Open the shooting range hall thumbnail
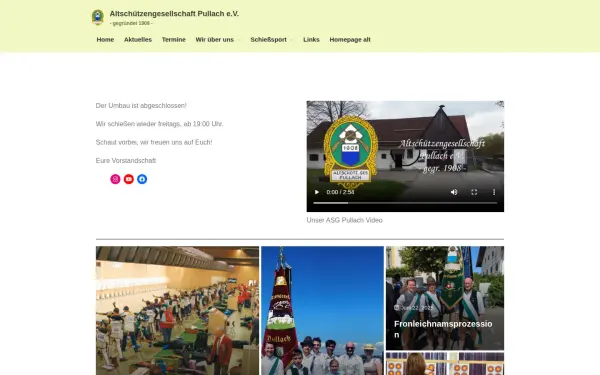The image size is (600, 375). pyautogui.click(x=177, y=310)
